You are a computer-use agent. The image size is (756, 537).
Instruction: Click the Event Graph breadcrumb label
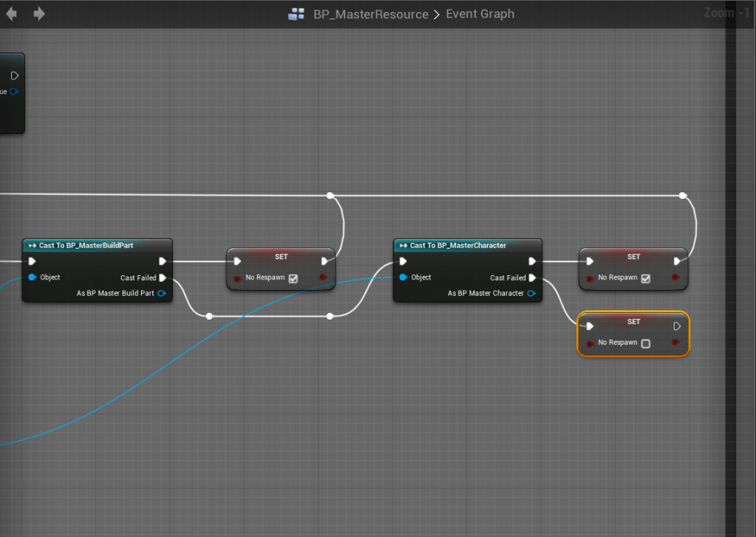pos(480,14)
